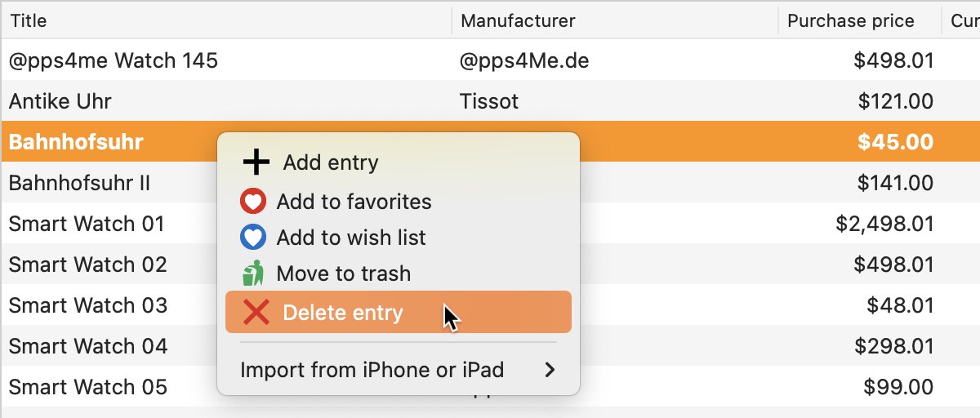Click the red heart favorites icon
This screenshot has height=418, width=980.
(x=253, y=202)
